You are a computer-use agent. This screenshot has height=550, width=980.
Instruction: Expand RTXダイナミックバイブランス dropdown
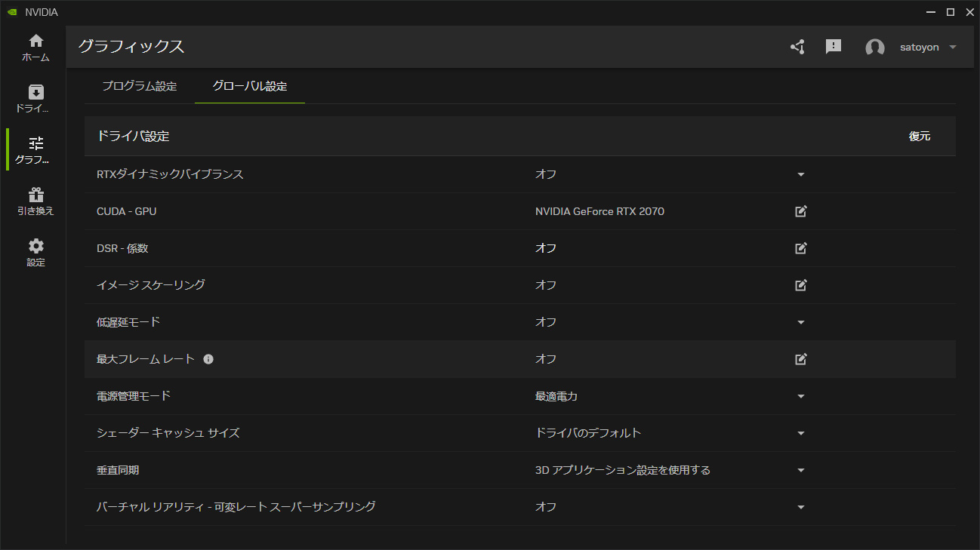[x=801, y=174]
